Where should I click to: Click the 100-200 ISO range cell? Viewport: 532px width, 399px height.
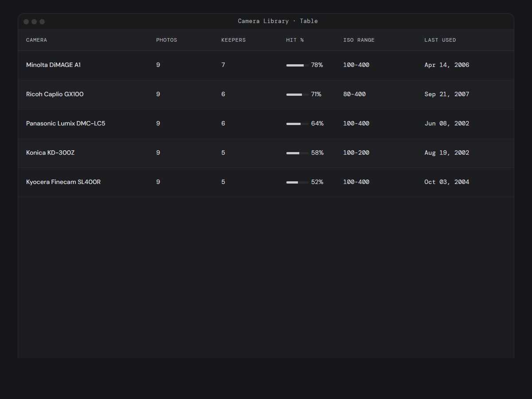[356, 153]
